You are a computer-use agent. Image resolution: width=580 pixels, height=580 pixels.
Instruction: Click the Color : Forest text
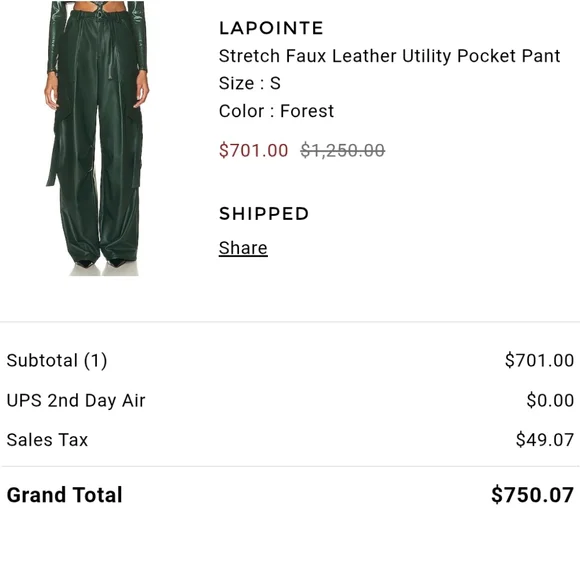click(x=276, y=111)
